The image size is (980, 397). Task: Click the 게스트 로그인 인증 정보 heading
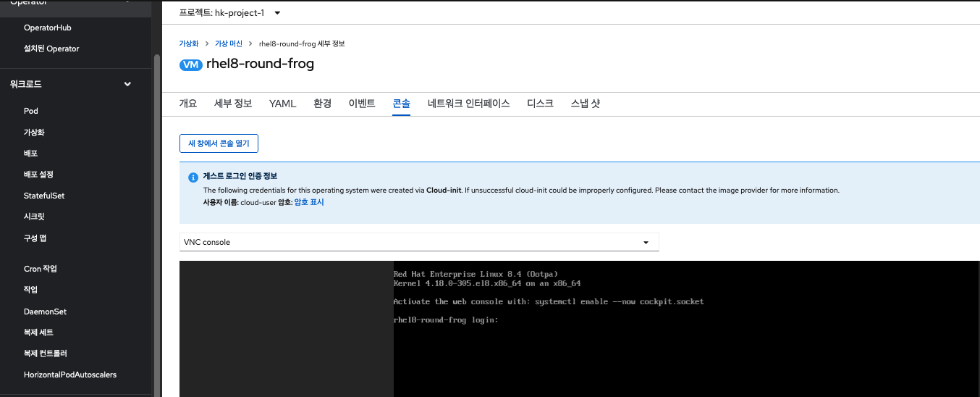click(x=240, y=176)
